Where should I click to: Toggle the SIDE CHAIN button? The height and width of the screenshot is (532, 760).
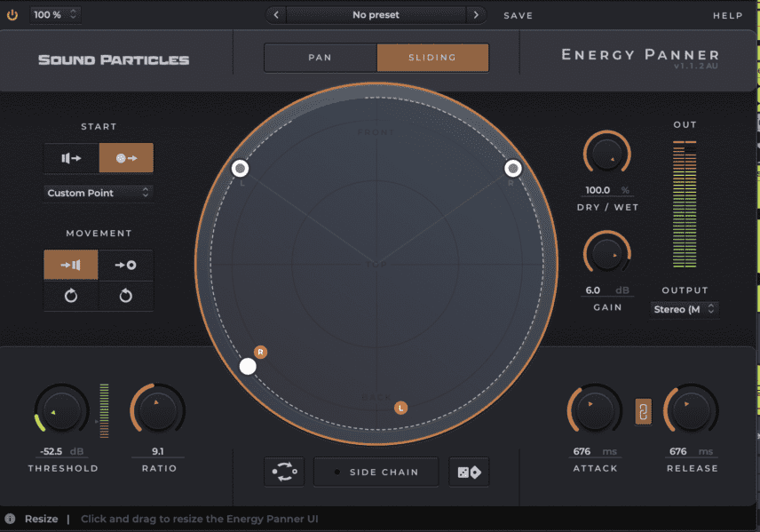tap(376, 472)
